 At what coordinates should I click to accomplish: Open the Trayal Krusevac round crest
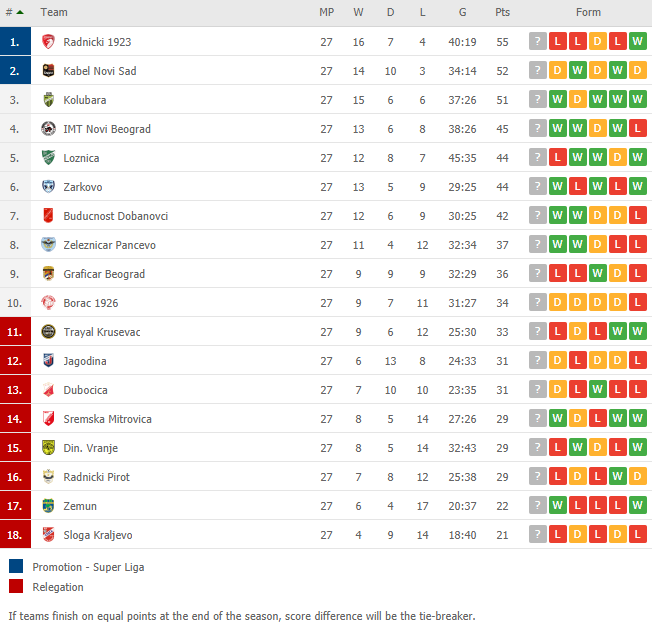pos(48,332)
